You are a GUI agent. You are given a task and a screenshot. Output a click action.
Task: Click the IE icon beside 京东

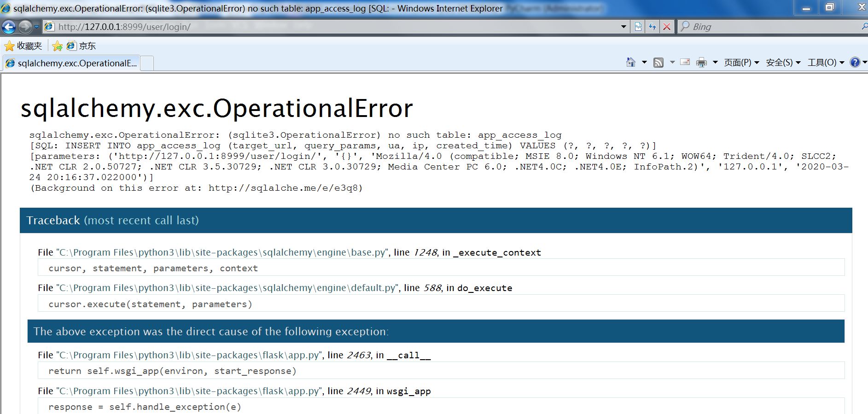(x=71, y=46)
